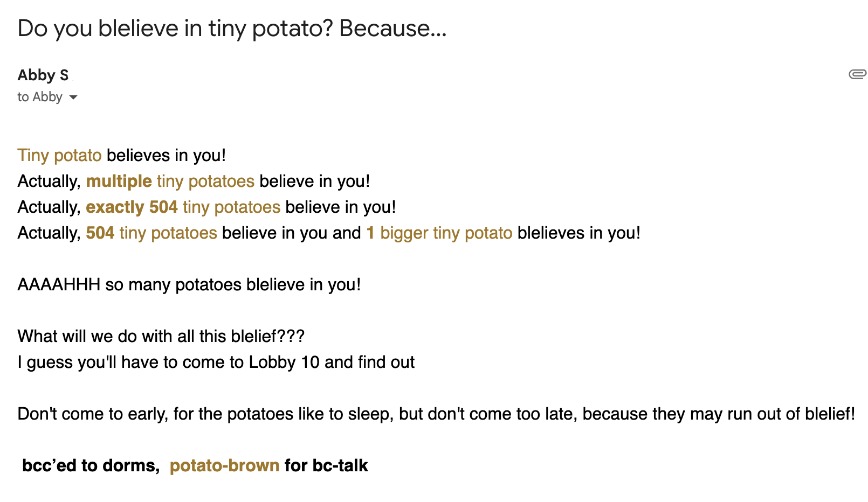Click "tiny potatoes" after the word multiple
The image size is (868, 502).
(x=205, y=181)
